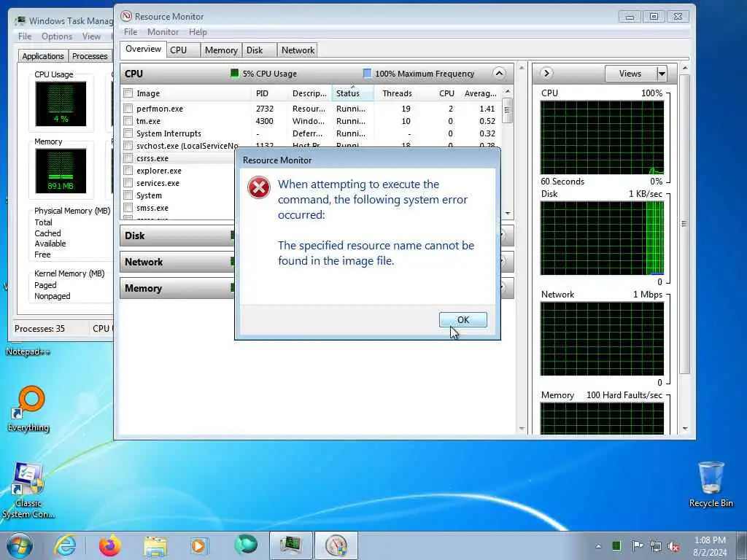Click the muted volume tray icon

tap(673, 546)
